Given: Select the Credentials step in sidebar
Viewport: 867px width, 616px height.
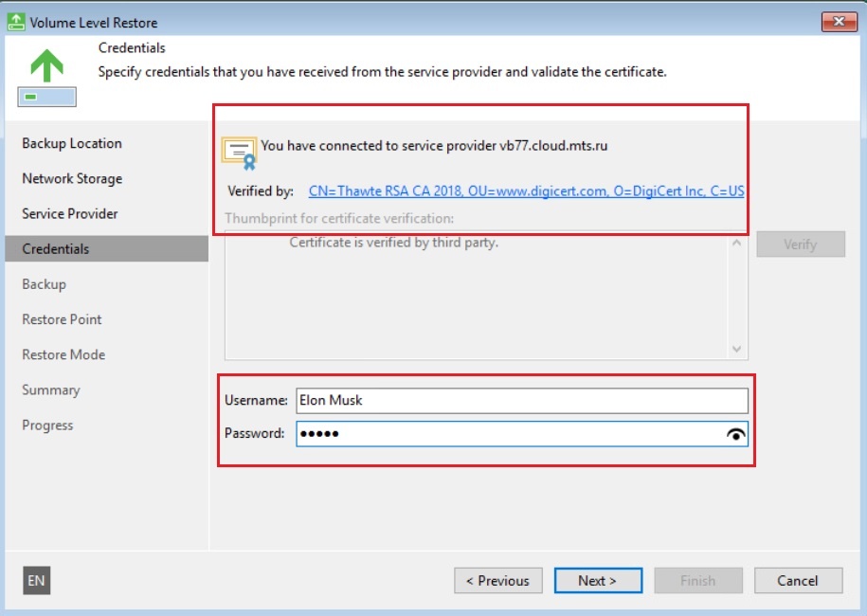Looking at the screenshot, I should (x=56, y=248).
